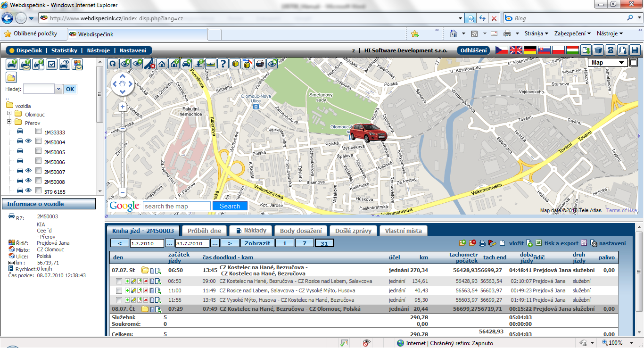Expand the Olomouc folder in vehicle tree
Screen dimensions: 644x348
[9, 114]
